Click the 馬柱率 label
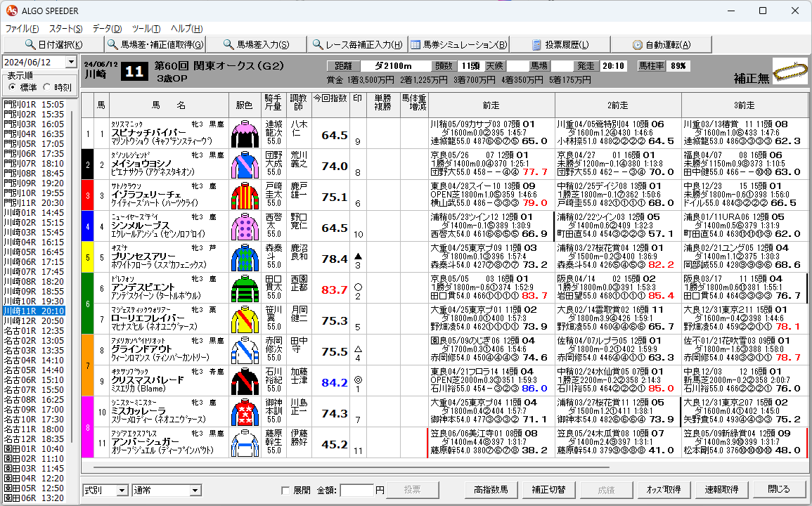812x506 pixels. tap(651, 66)
